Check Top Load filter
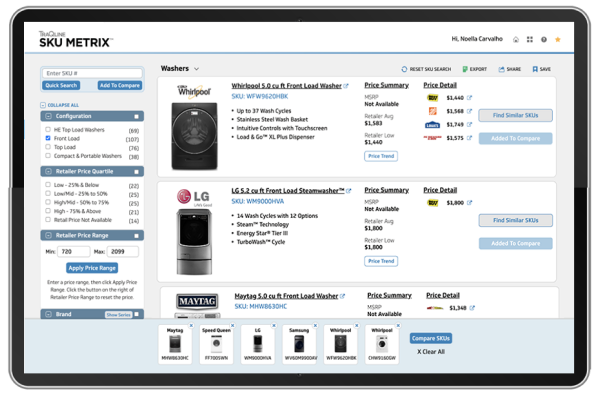Screen dimensions: 600x400 pyautogui.click(x=48, y=147)
